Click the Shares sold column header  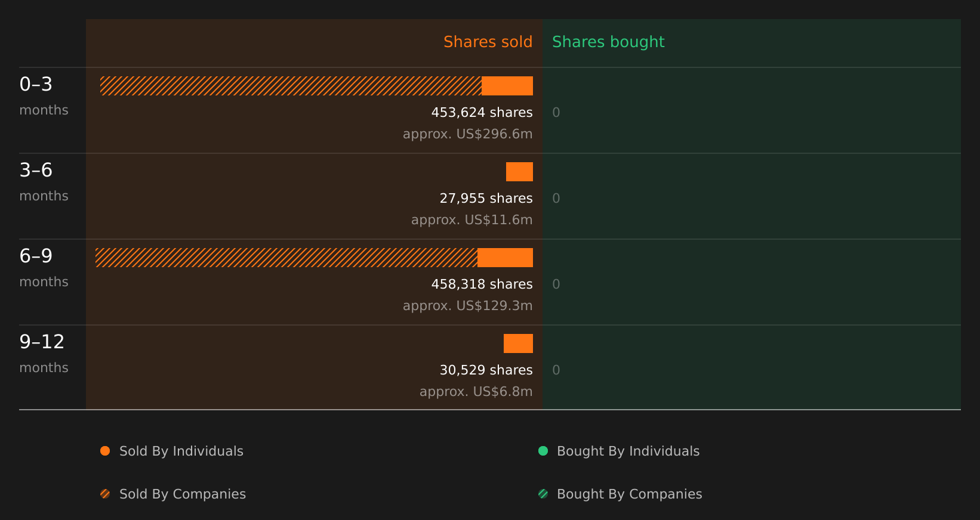tap(488, 42)
